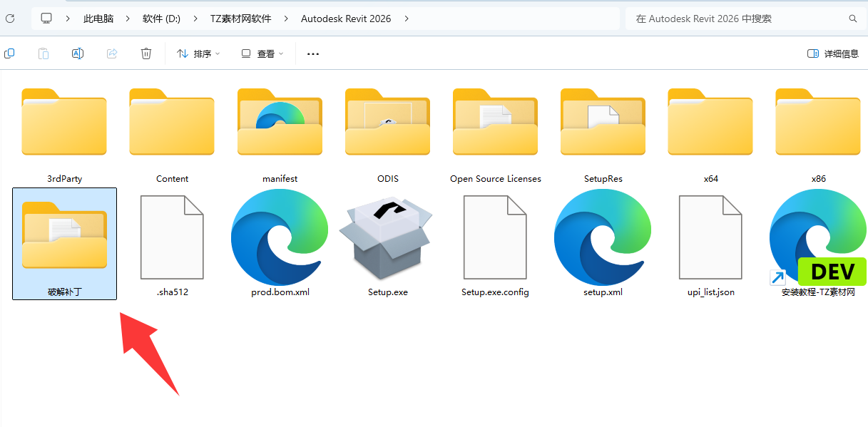Click the paste toolbar icon
868x427 pixels.
(44, 53)
